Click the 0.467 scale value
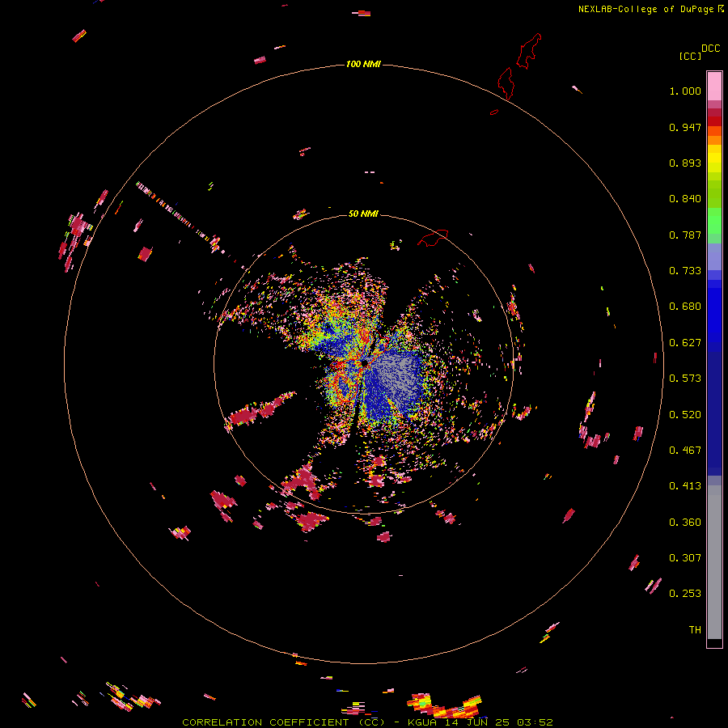This screenshot has width=728, height=728. (x=685, y=451)
